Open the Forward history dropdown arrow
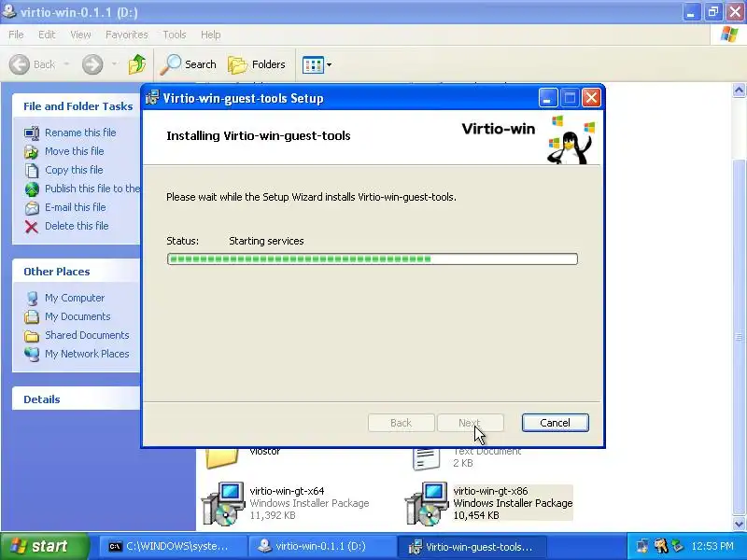This screenshot has height=560, width=747. tap(114, 64)
